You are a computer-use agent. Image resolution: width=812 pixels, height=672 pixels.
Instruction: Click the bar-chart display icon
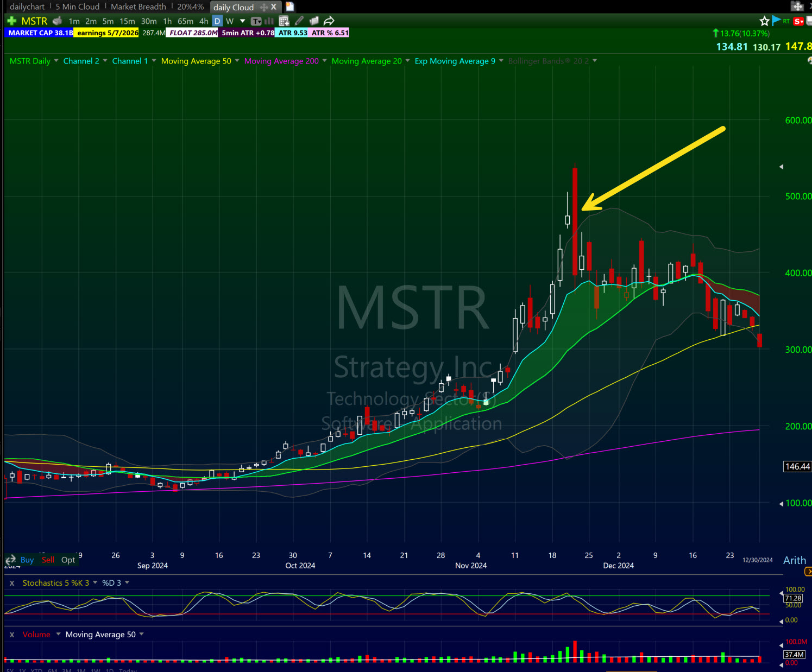(x=269, y=21)
